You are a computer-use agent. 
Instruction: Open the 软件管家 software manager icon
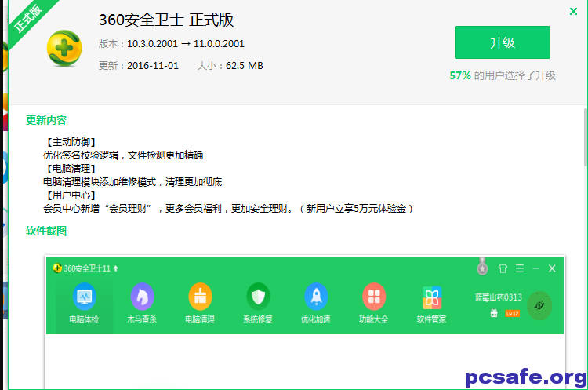[432, 297]
